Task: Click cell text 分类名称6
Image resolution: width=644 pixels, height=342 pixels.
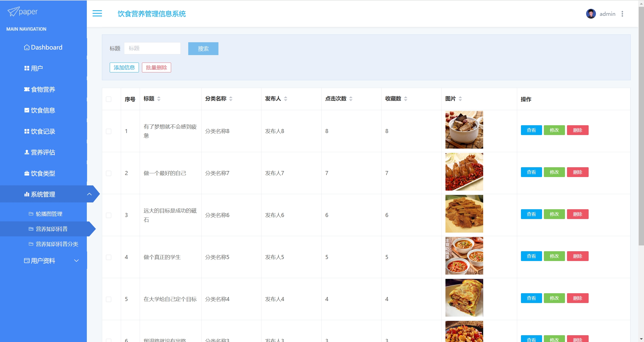Action: click(217, 215)
